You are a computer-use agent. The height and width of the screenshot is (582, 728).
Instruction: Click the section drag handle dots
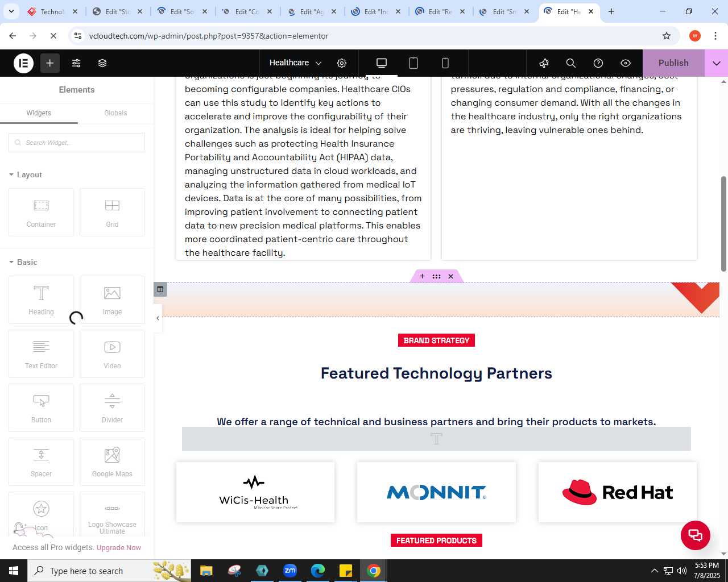(436, 276)
